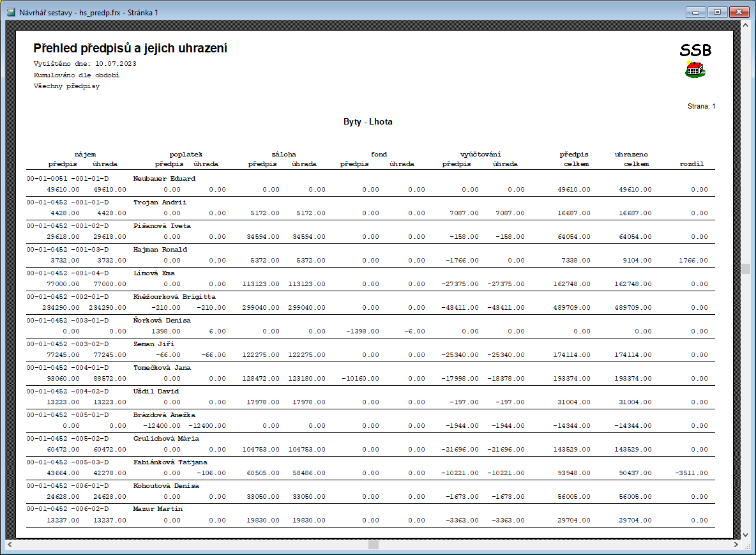This screenshot has height=555, width=756.
Task: Maximize the report preview window
Action: pyautogui.click(x=717, y=12)
